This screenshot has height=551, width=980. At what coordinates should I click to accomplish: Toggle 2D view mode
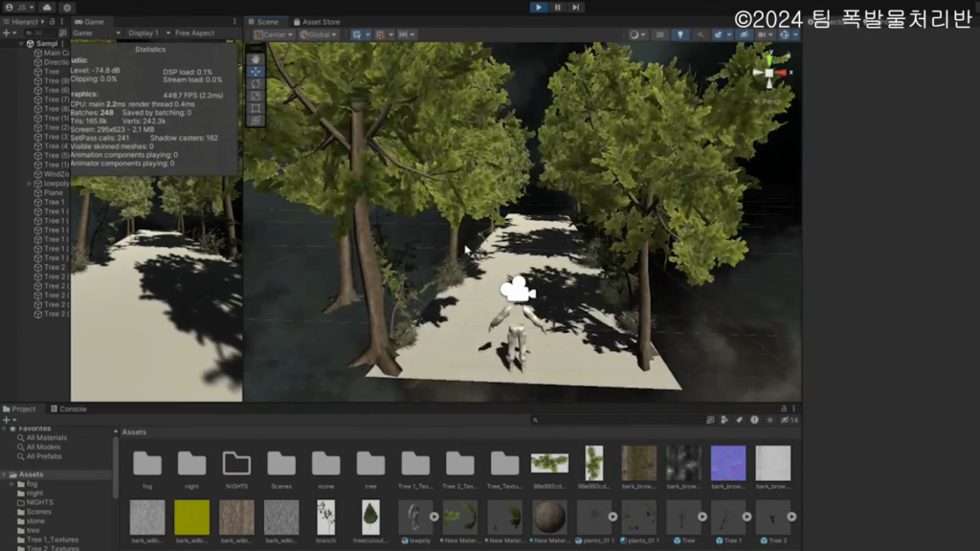pos(659,34)
